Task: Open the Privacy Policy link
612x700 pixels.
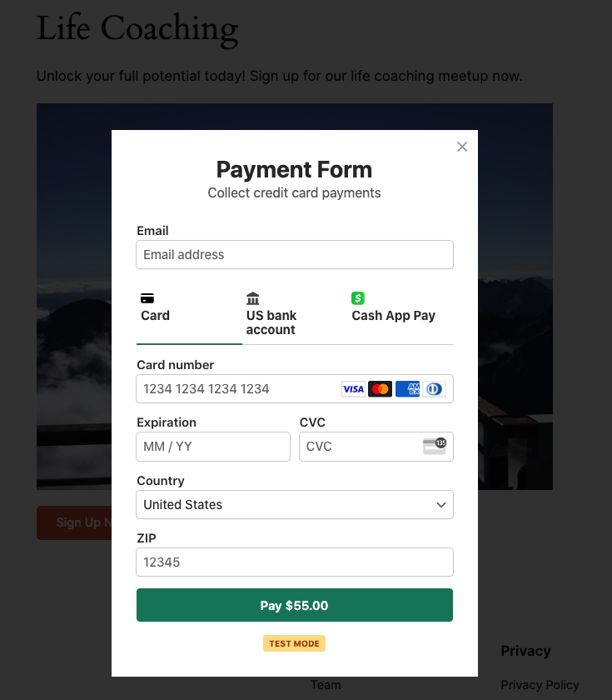Action: coord(540,685)
